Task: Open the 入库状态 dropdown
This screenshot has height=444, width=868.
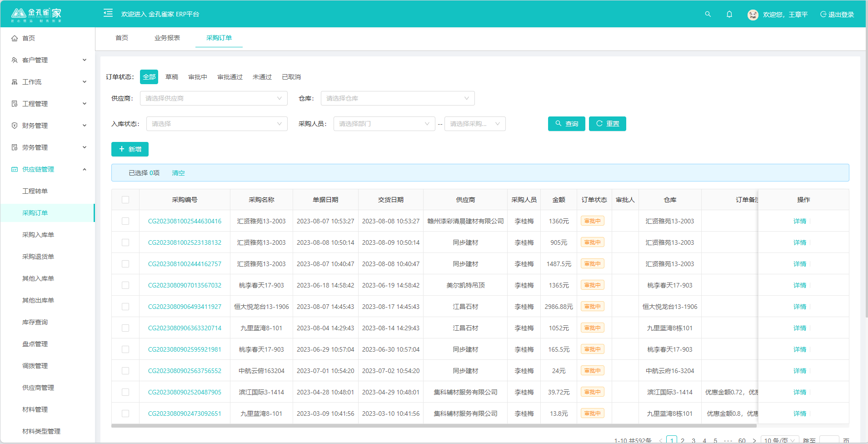Action: [217, 124]
